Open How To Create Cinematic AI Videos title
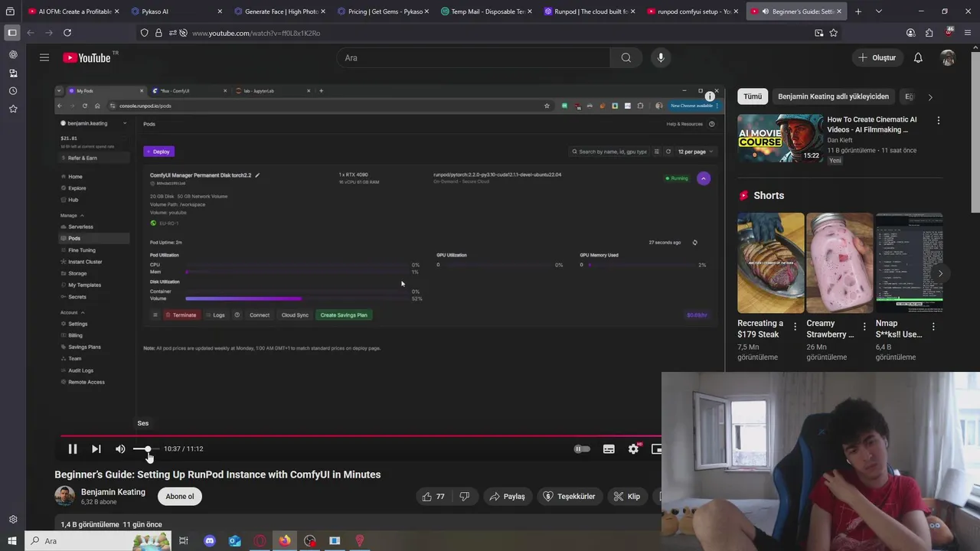The image size is (980, 551). [x=871, y=125]
